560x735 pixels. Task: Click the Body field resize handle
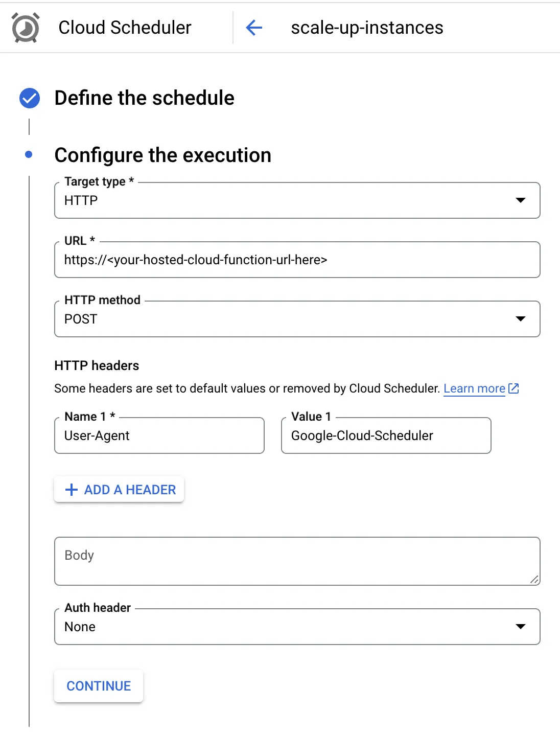pyautogui.click(x=534, y=579)
